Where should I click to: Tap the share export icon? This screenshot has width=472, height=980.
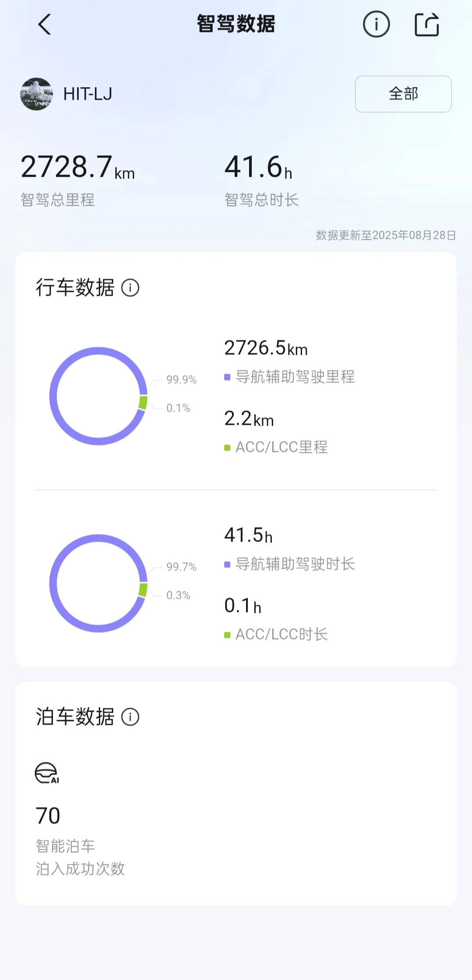[427, 24]
